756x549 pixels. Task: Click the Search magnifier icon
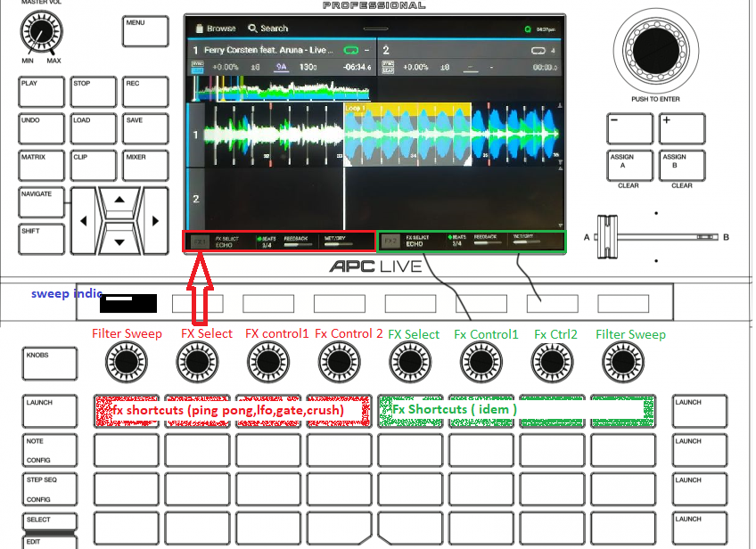tap(253, 29)
